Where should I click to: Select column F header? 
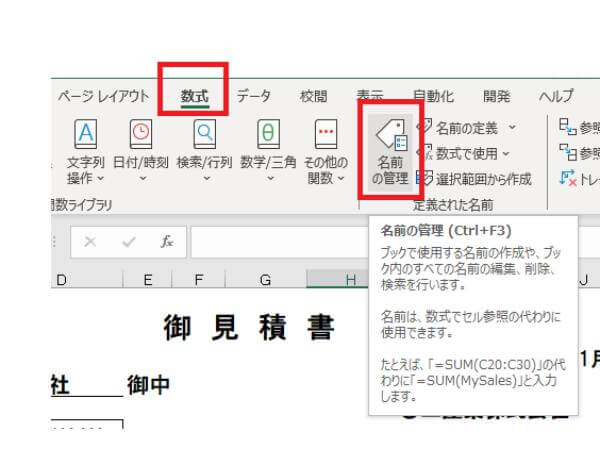click(x=199, y=280)
